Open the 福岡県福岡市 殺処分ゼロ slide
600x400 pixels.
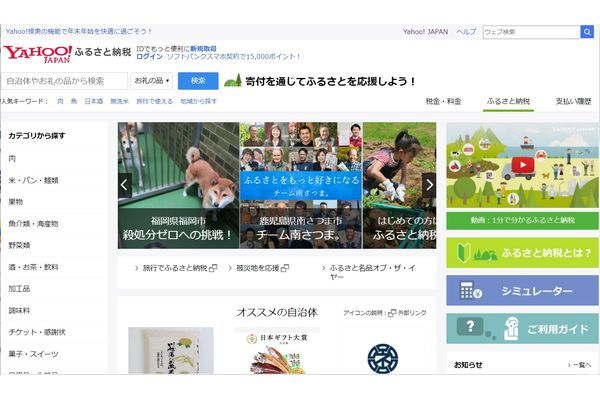(178, 185)
